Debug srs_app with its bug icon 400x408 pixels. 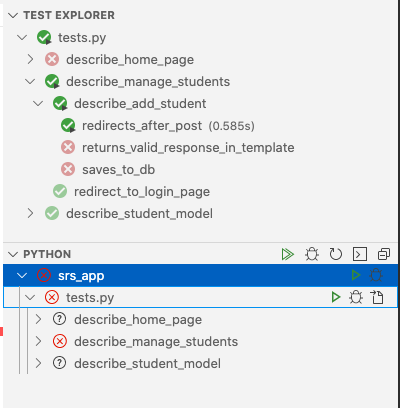(x=376, y=275)
